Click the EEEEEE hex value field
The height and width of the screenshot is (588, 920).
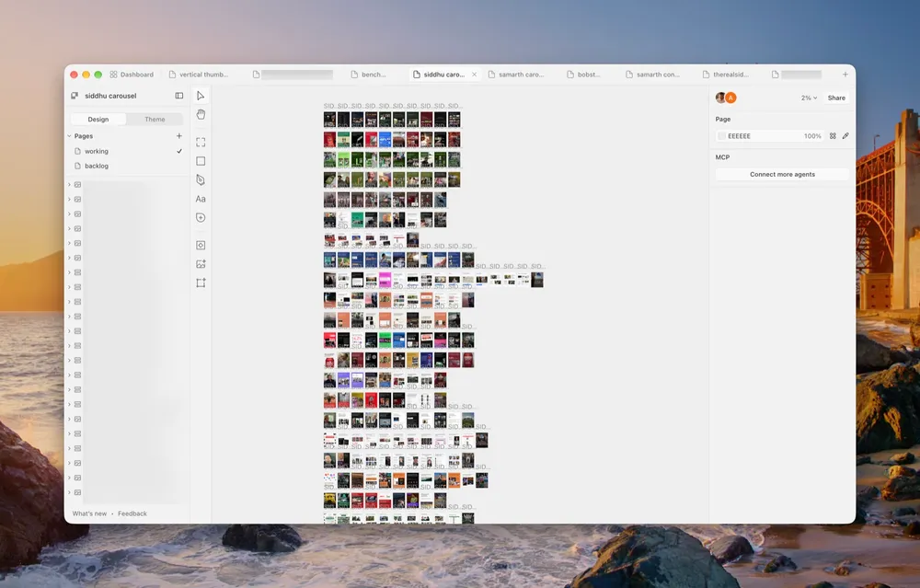(x=740, y=135)
